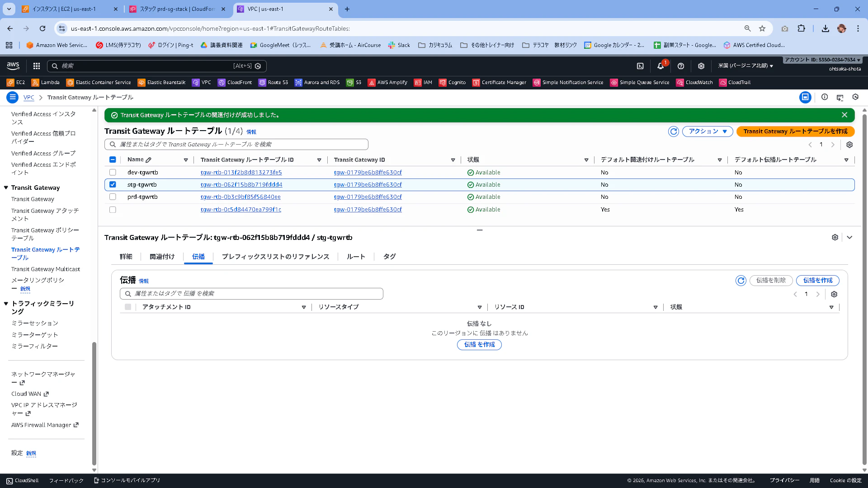Click 伝播を作成 button in panel header
This screenshot has width=868, height=488.
click(x=818, y=281)
